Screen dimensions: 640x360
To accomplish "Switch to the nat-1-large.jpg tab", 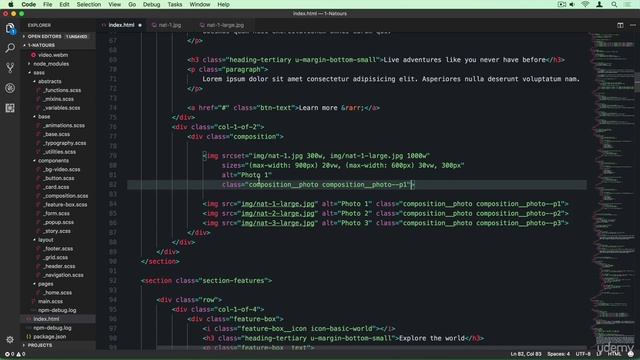I will click(x=225, y=25).
